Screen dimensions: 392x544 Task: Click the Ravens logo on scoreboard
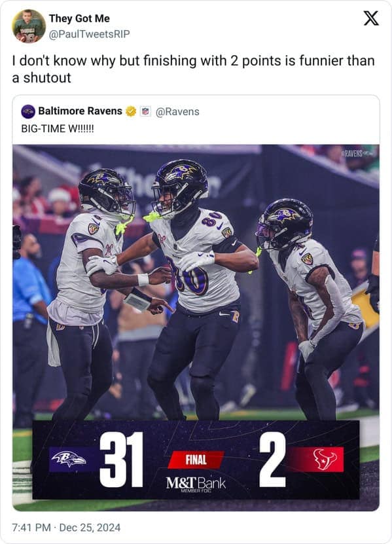(x=69, y=460)
